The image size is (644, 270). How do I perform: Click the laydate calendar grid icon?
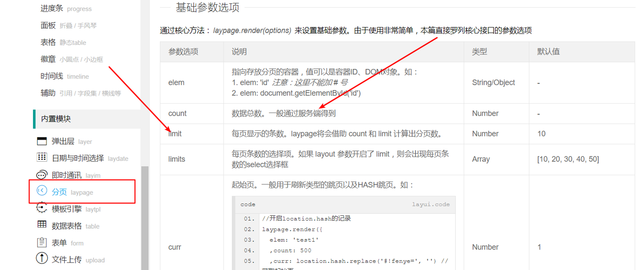[42, 157]
